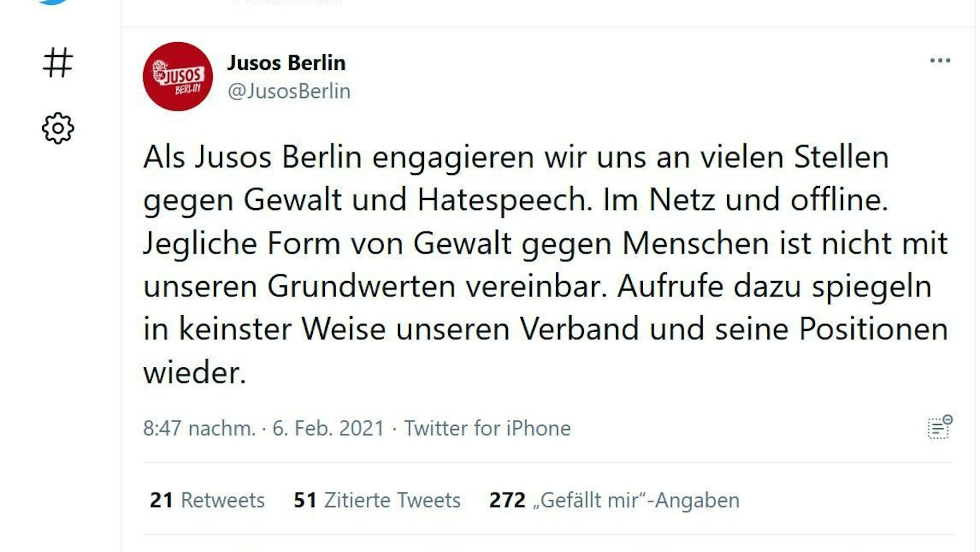The height and width of the screenshot is (552, 980).
Task: View the 51 Zitierte Tweets list
Action: click(377, 500)
